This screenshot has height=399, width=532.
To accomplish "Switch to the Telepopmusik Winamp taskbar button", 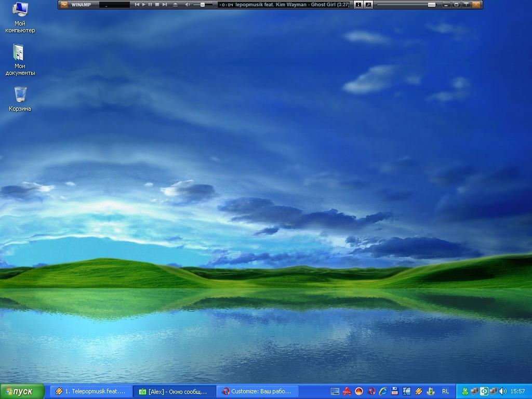I will click(91, 391).
